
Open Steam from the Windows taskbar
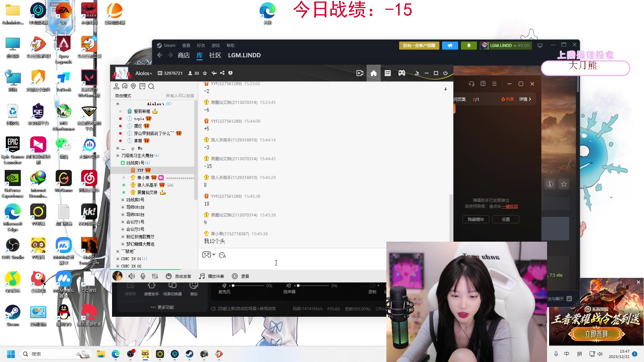pyautogui.click(x=190, y=354)
